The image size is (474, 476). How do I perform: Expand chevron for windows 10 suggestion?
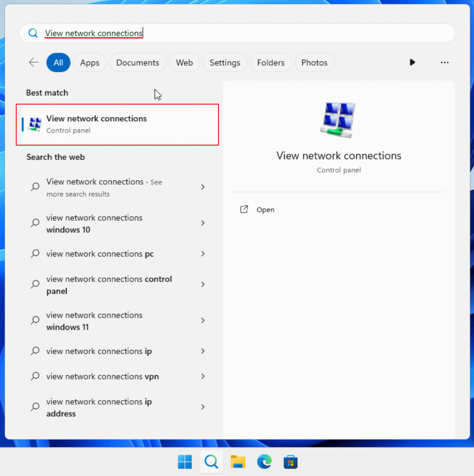pyautogui.click(x=203, y=223)
